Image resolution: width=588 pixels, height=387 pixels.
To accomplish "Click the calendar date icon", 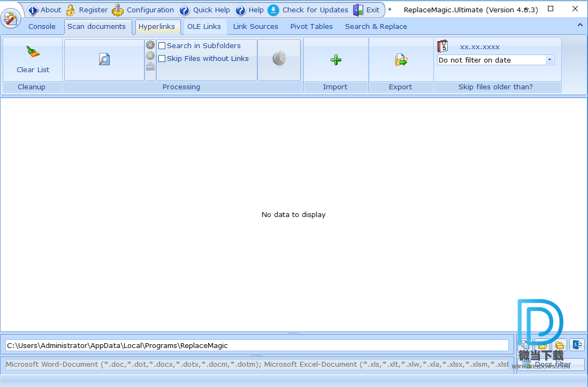I will tap(443, 46).
